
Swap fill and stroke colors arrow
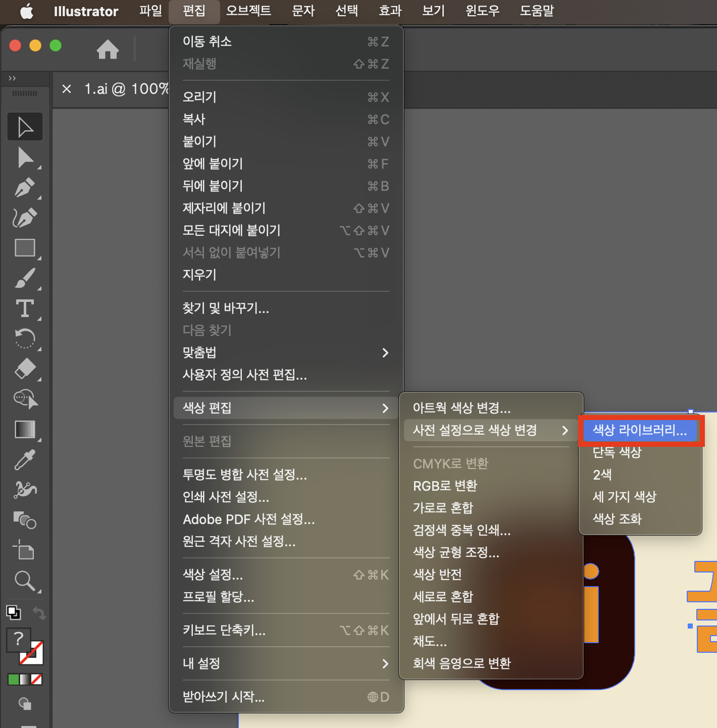(39, 613)
